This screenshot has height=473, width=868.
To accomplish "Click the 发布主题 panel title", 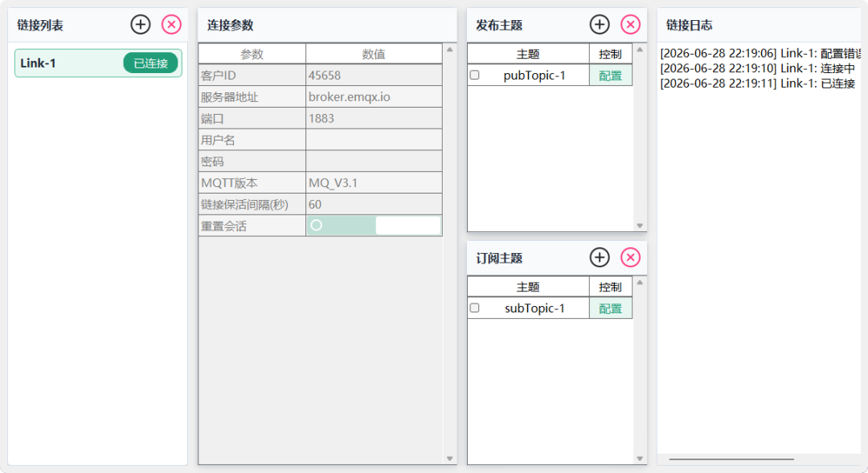I will pos(499,25).
